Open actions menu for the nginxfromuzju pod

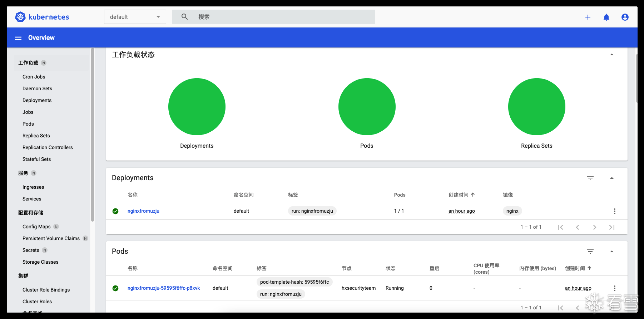coord(615,288)
